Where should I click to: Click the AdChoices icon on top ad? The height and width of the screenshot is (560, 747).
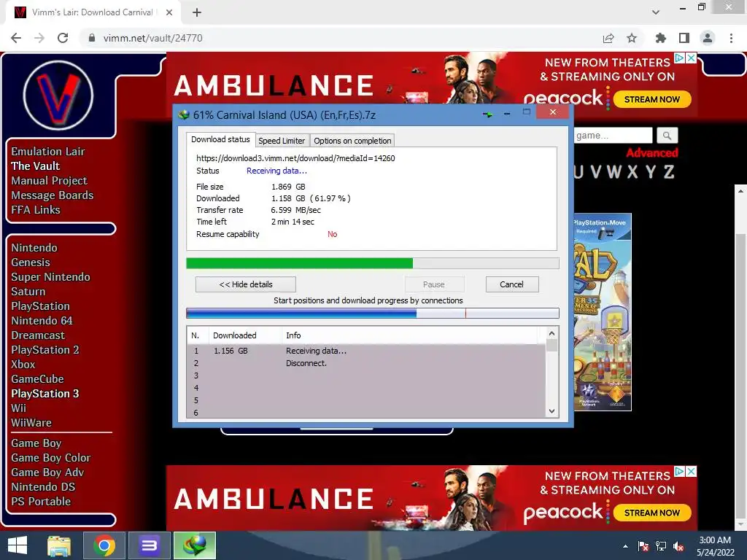[679, 58]
